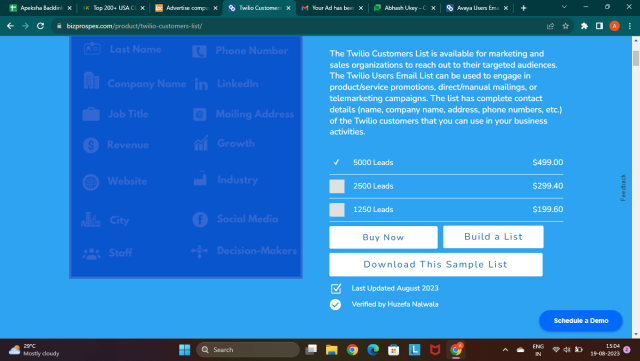Open File Explorer from the taskbar

[x=331, y=350]
